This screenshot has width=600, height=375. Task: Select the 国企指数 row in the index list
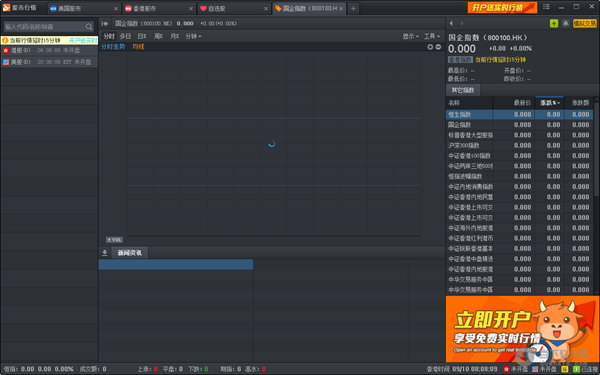click(519, 125)
